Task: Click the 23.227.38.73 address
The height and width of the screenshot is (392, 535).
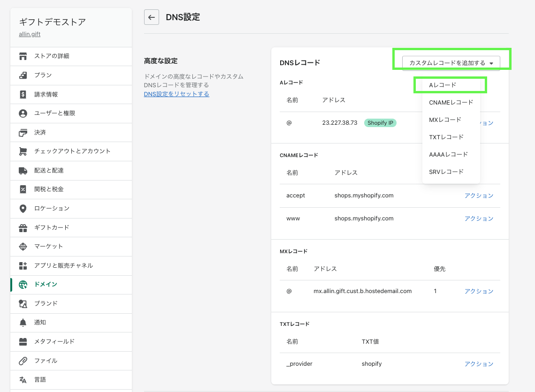Action: point(339,123)
